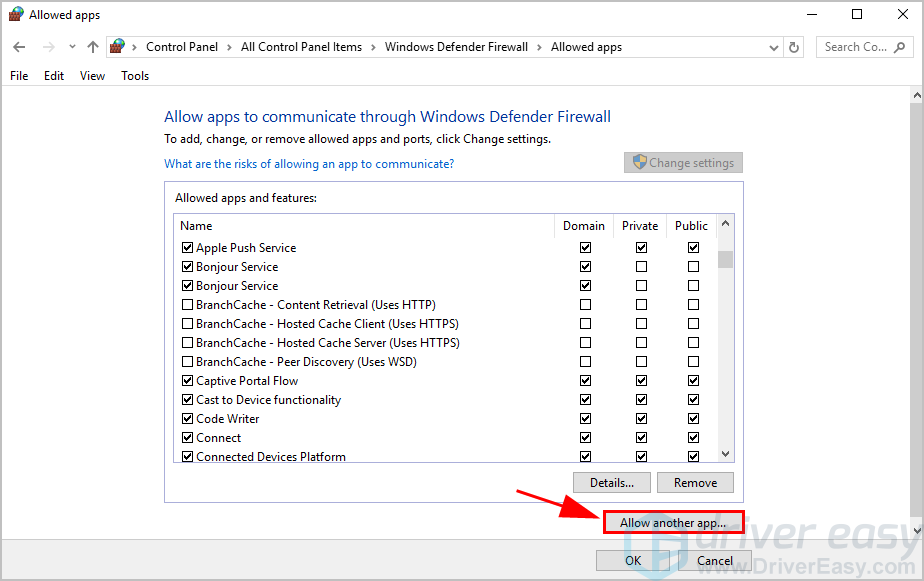Click the apps list scrollbar down arrow
This screenshot has width=924, height=581.
726,454
